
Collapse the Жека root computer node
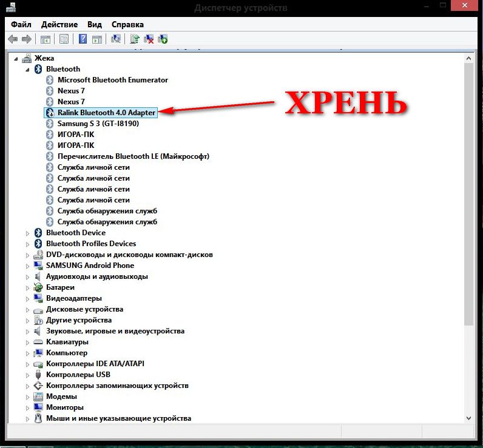[x=16, y=58]
